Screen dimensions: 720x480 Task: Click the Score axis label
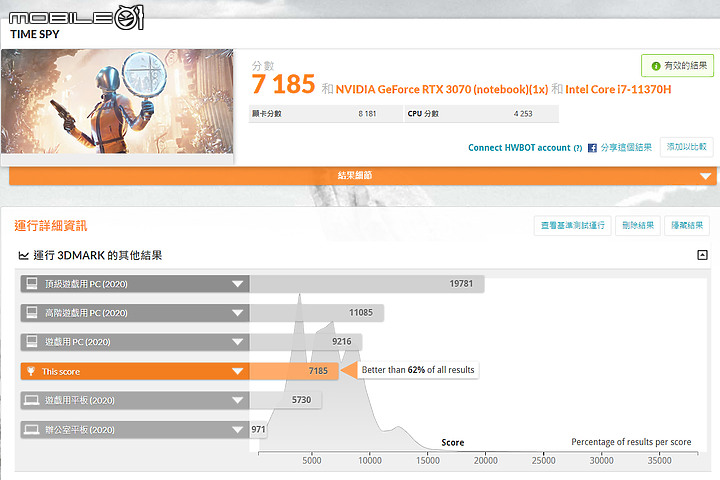point(453,442)
